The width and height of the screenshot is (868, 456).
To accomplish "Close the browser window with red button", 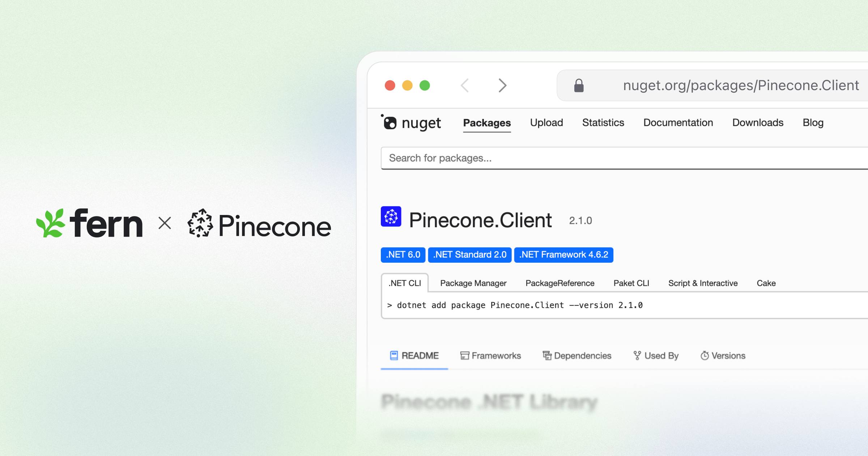I will coord(390,85).
